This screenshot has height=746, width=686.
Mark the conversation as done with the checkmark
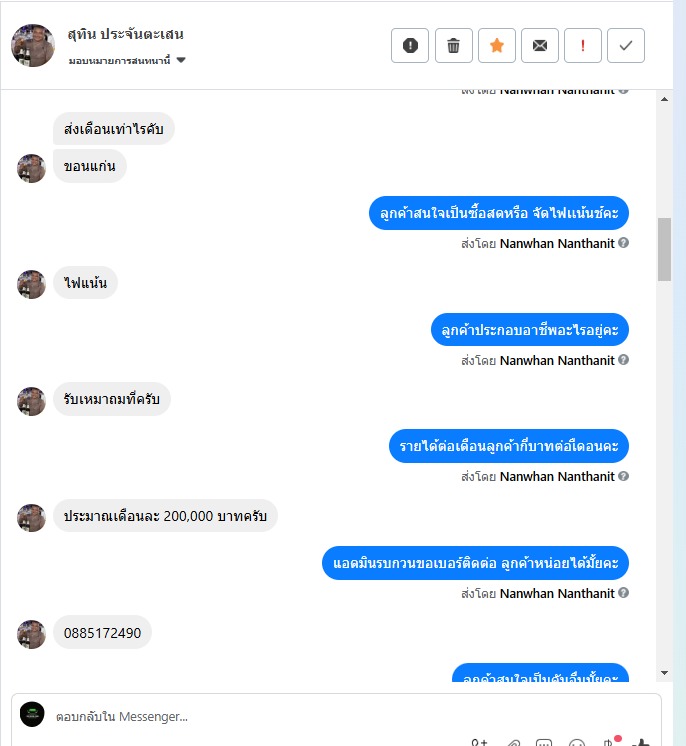click(x=626, y=46)
